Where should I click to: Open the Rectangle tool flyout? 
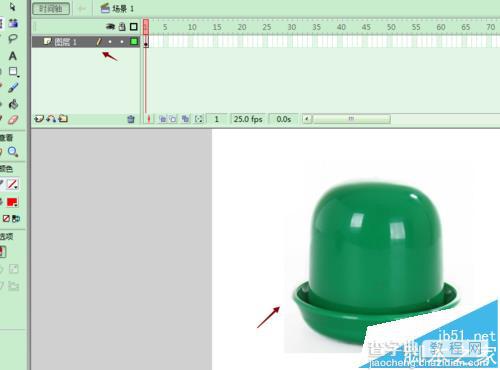[x=13, y=72]
